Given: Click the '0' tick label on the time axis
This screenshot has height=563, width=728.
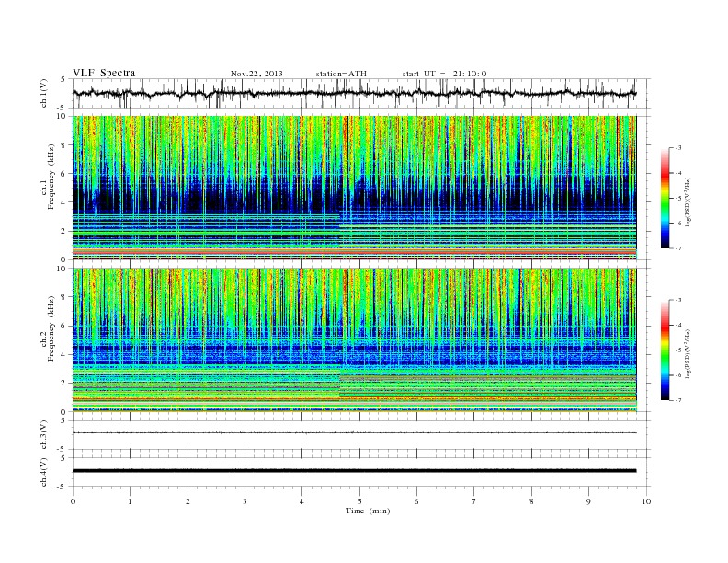Looking at the screenshot, I should (73, 501).
